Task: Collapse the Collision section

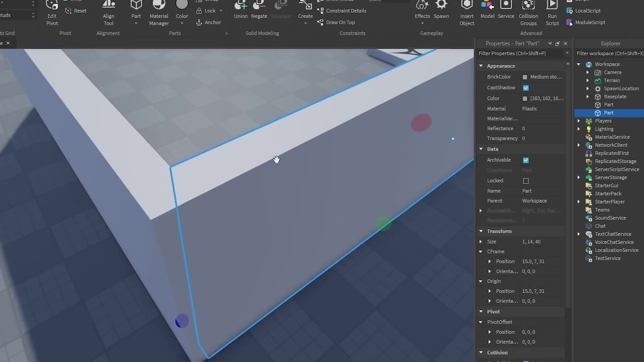Action: [x=481, y=352]
